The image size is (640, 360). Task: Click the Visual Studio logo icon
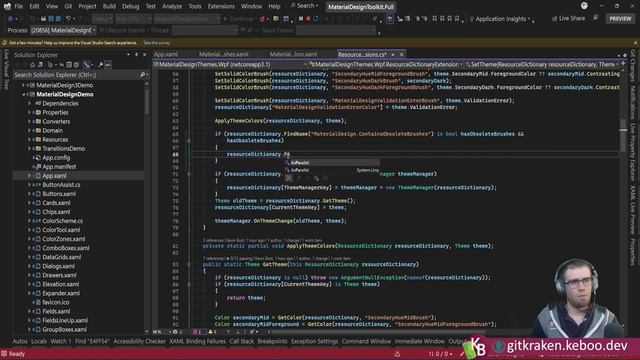pos(7,6)
